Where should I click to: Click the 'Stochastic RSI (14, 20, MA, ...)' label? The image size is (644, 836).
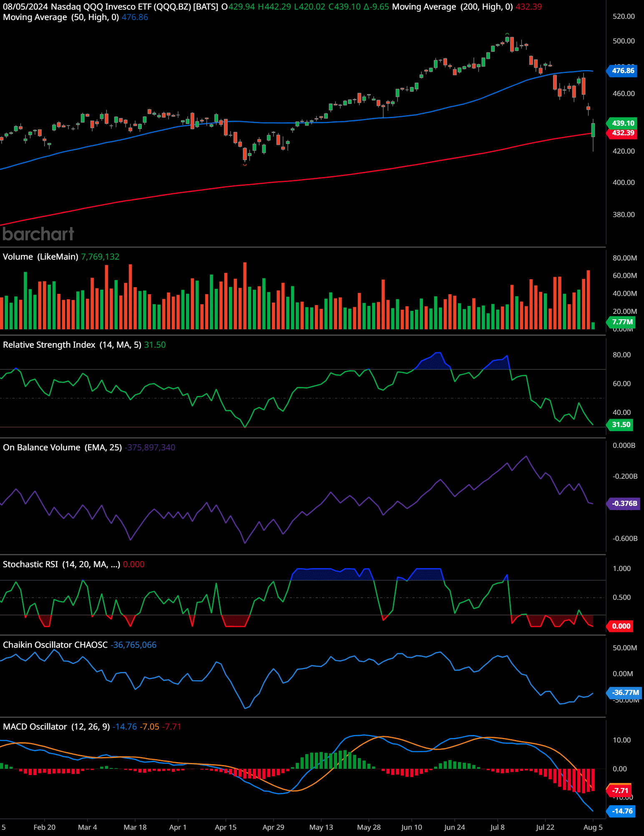pos(61,564)
